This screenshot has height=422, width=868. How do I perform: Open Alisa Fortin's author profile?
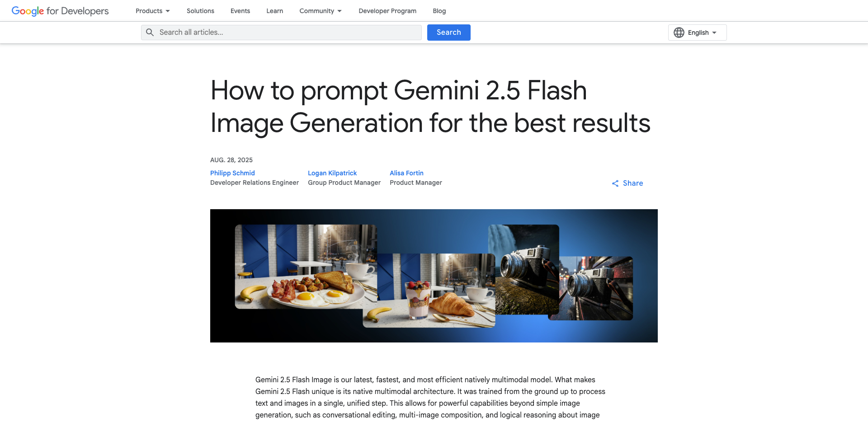coord(406,173)
